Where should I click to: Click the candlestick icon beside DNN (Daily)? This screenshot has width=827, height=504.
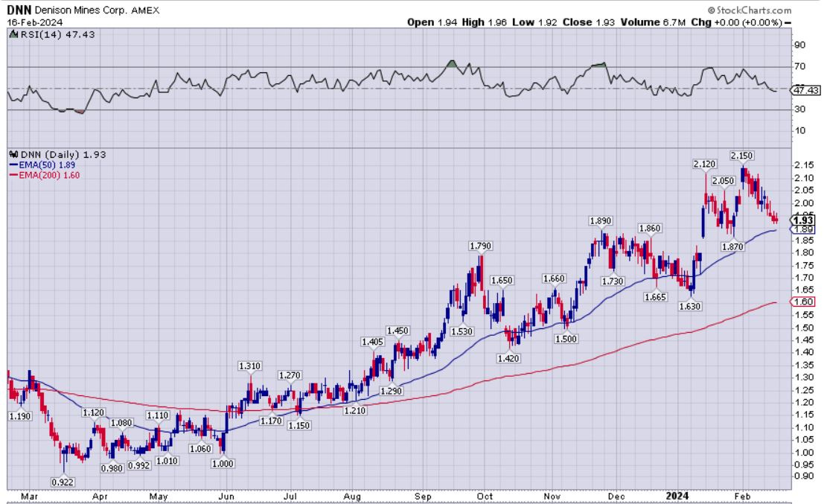[13, 155]
